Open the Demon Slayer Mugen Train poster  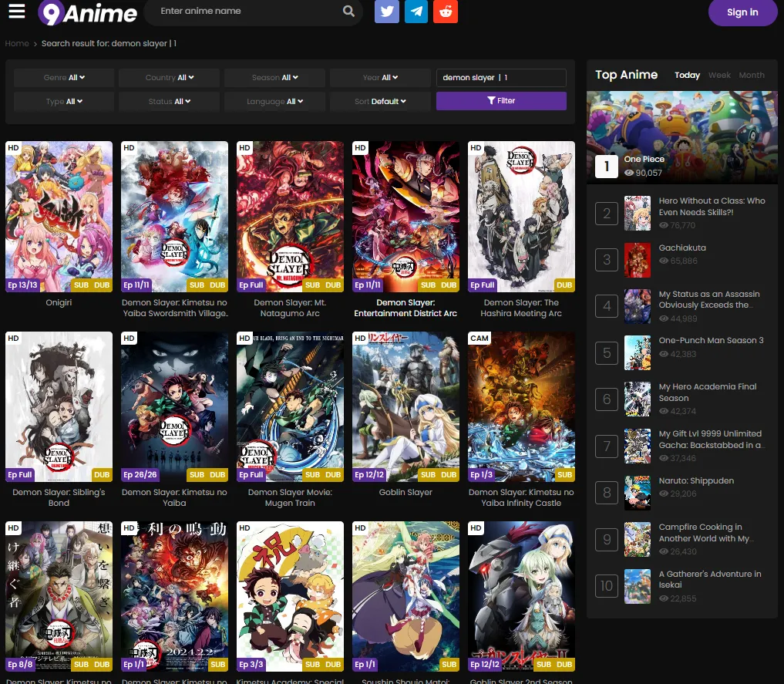pyautogui.click(x=290, y=406)
